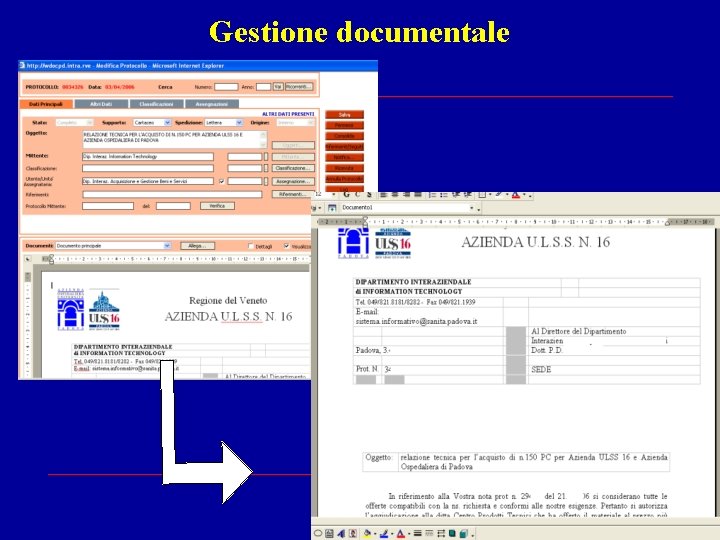Click the Classificazione text field
The height and width of the screenshot is (540, 720).
point(148,169)
